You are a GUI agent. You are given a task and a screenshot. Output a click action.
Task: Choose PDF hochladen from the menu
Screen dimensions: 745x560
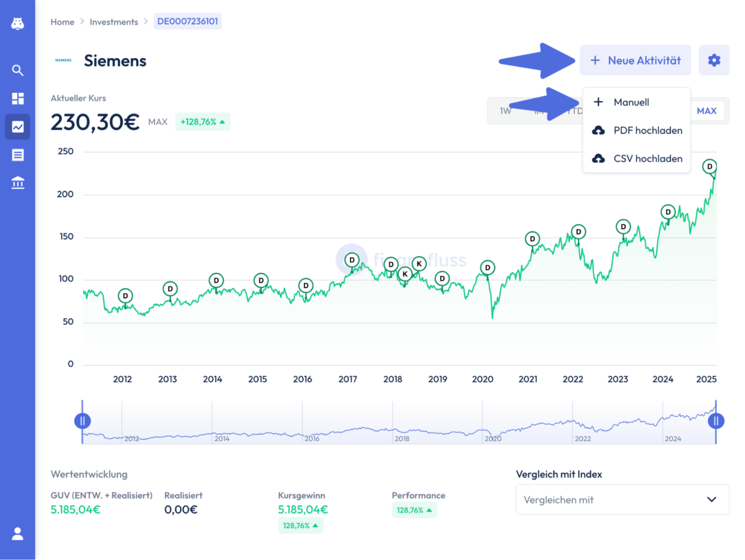click(637, 130)
